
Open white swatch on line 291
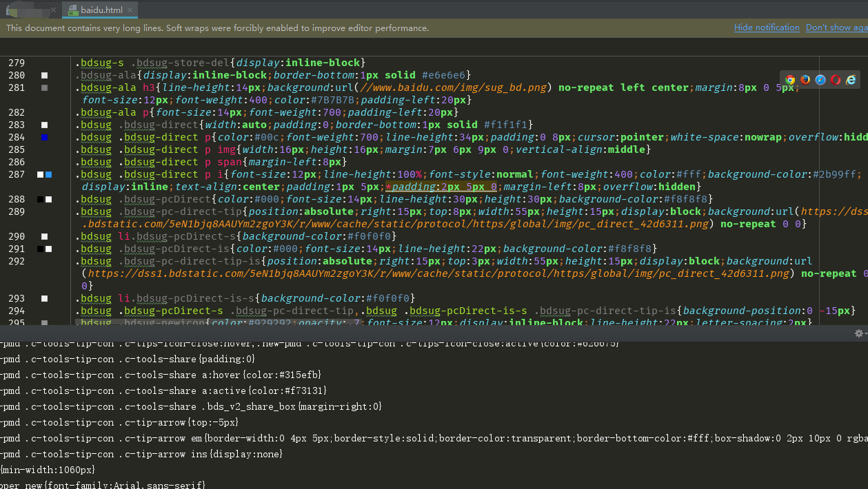click(48, 249)
